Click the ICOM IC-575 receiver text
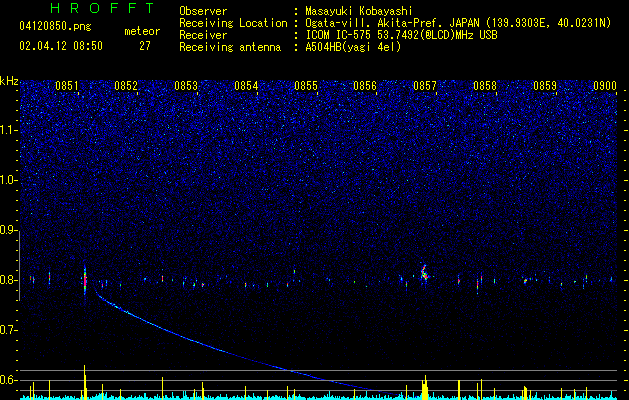Screen dimensions: 629x400 [401, 35]
